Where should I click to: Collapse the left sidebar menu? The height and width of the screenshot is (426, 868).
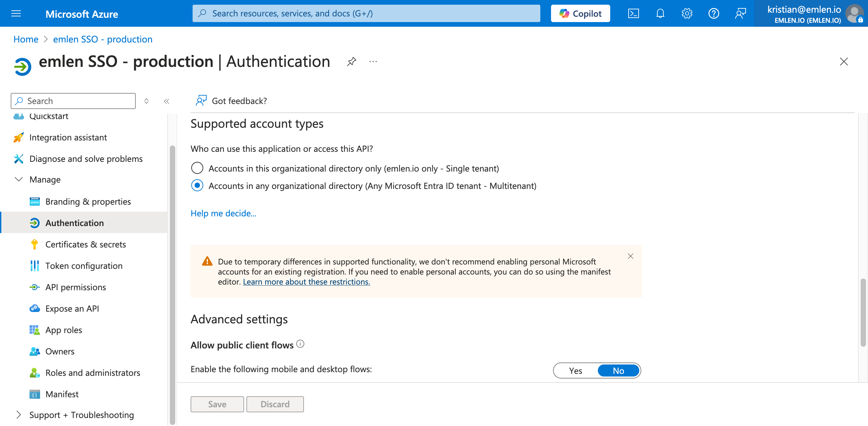[167, 101]
